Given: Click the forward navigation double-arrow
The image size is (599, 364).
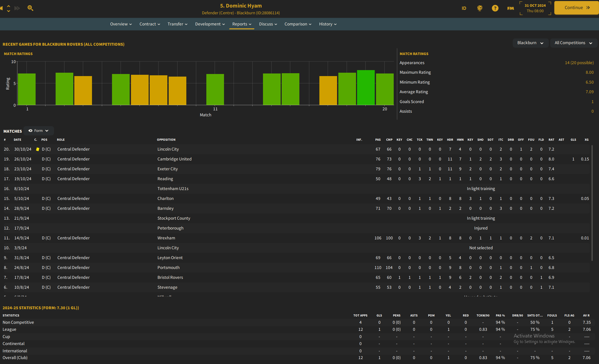Looking at the screenshot, I should (x=17, y=8).
